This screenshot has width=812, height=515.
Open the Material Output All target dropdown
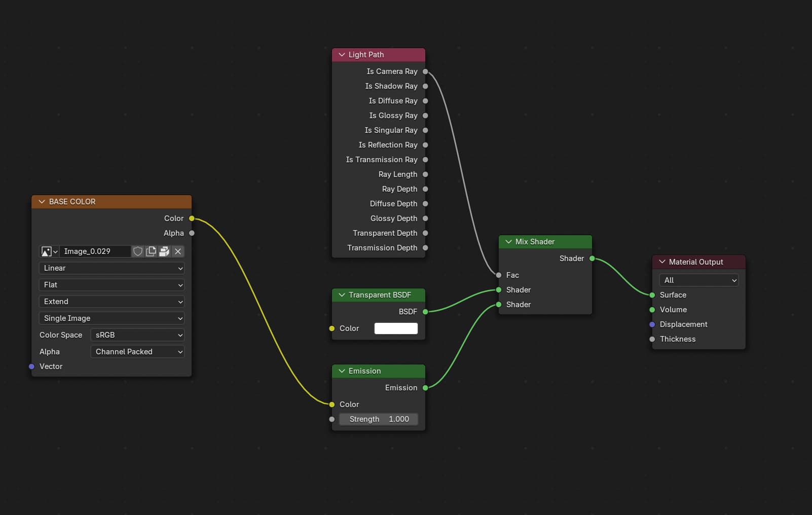tap(698, 280)
